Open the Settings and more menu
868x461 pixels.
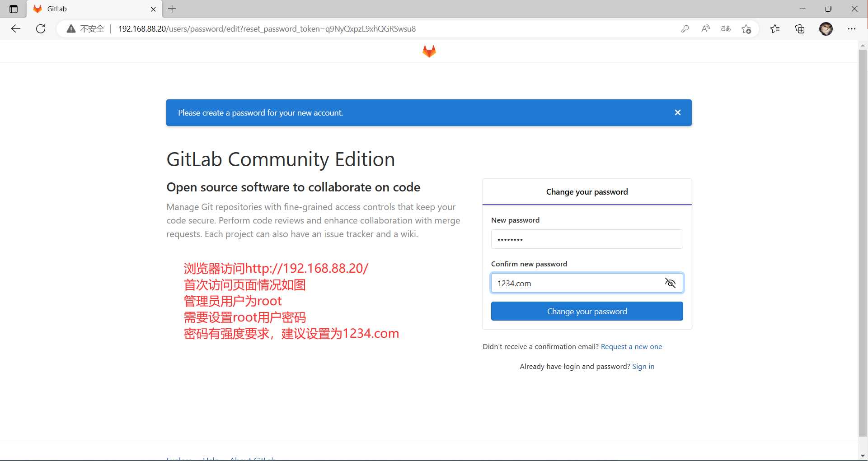tap(852, 29)
